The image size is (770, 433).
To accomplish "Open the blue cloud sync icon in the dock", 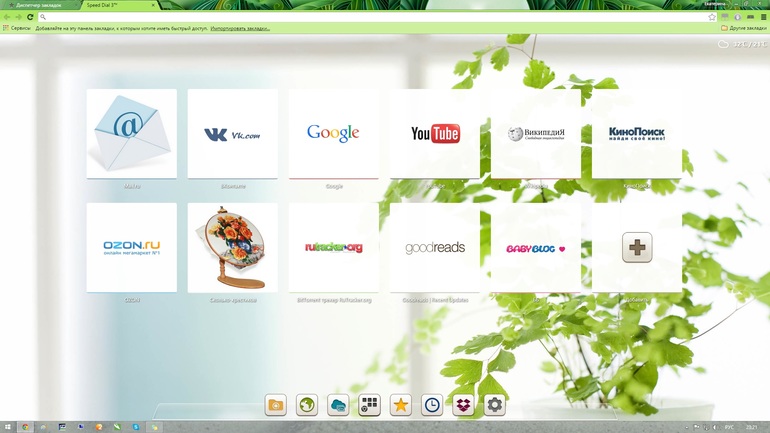I will [338, 405].
